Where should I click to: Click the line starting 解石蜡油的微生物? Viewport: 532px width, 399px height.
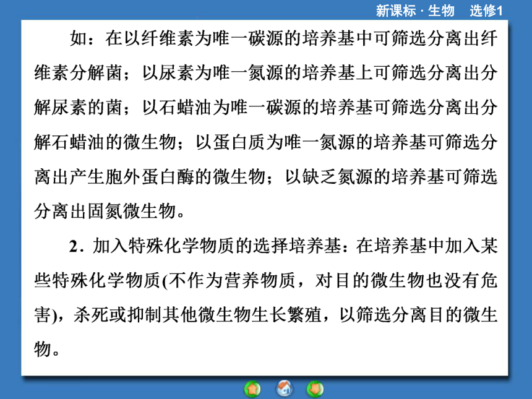tap(265, 142)
